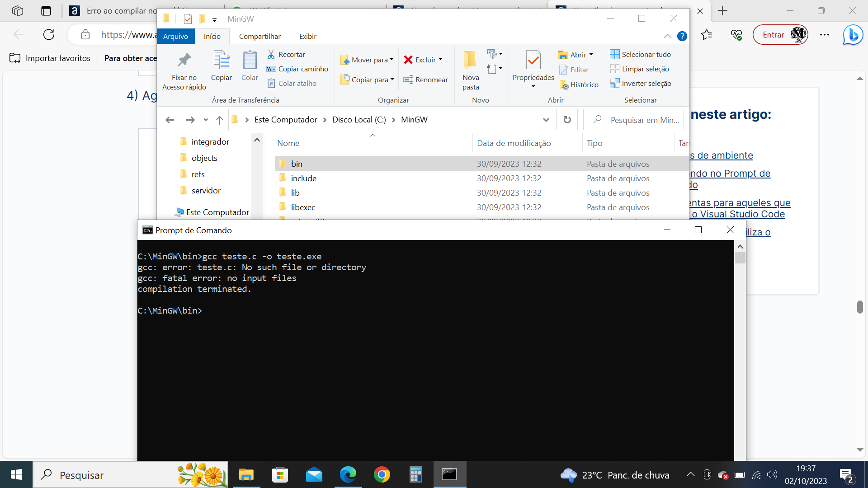Click the Explorer forward arrow button

coord(190,120)
